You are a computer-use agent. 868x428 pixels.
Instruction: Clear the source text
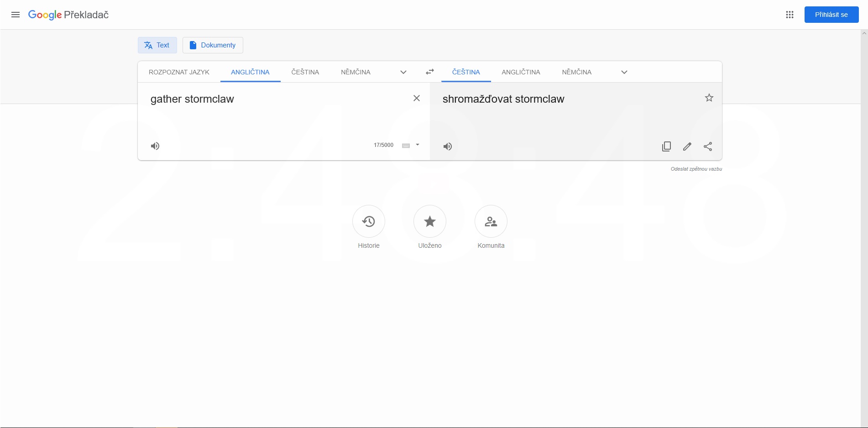[417, 98]
